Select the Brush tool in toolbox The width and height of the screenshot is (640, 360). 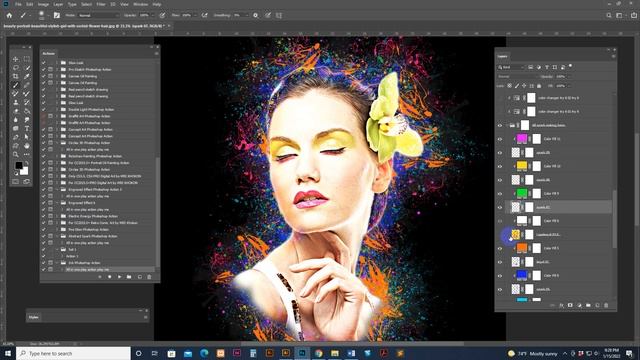click(x=16, y=85)
